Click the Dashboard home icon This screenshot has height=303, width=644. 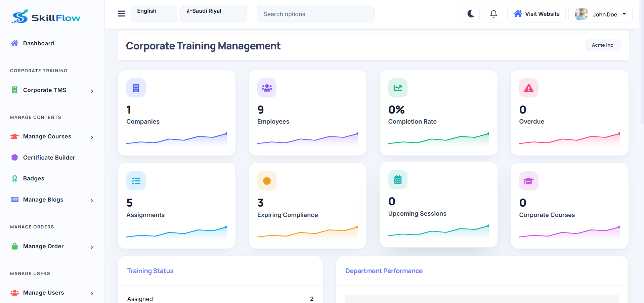[x=14, y=43]
